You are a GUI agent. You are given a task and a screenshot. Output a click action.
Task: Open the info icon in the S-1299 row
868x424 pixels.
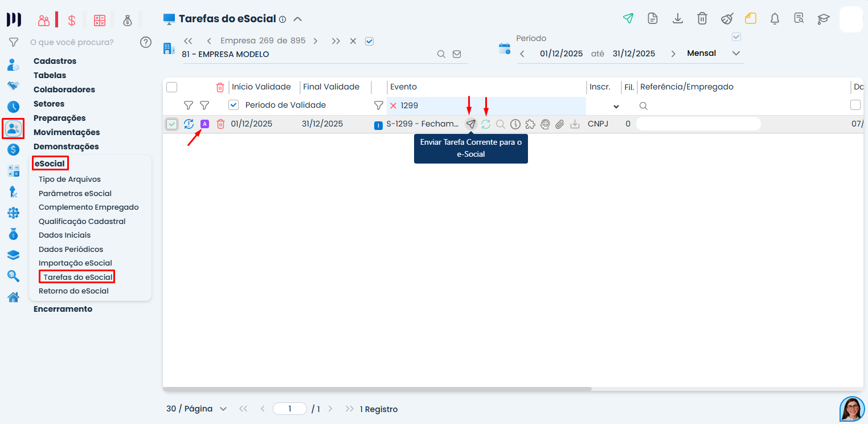pyautogui.click(x=515, y=124)
